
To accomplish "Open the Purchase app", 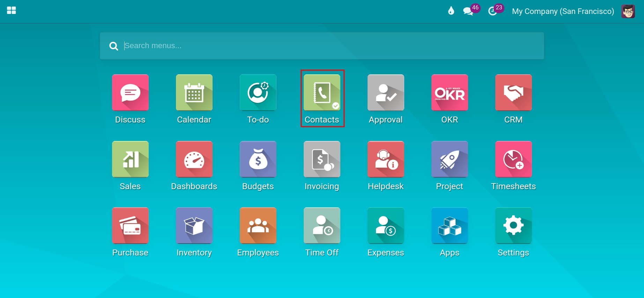I will point(130,225).
